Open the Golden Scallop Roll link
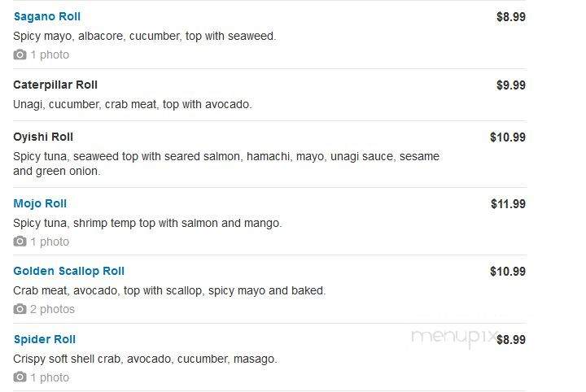The height and width of the screenshot is (392, 586). coord(68,271)
